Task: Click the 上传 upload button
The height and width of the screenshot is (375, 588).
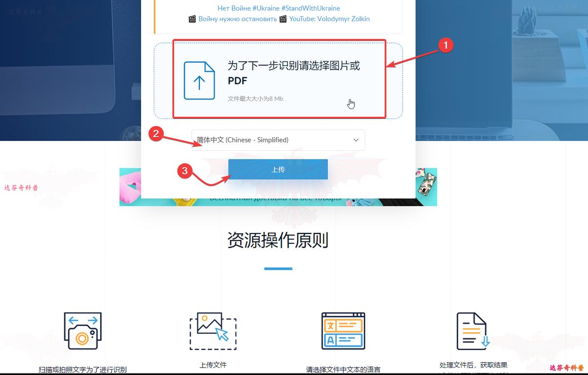Action: [278, 169]
